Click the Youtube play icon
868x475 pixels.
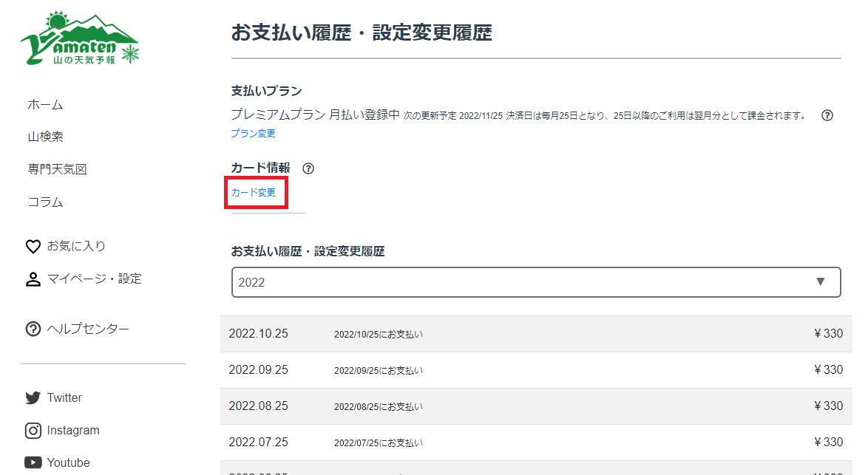(x=33, y=463)
